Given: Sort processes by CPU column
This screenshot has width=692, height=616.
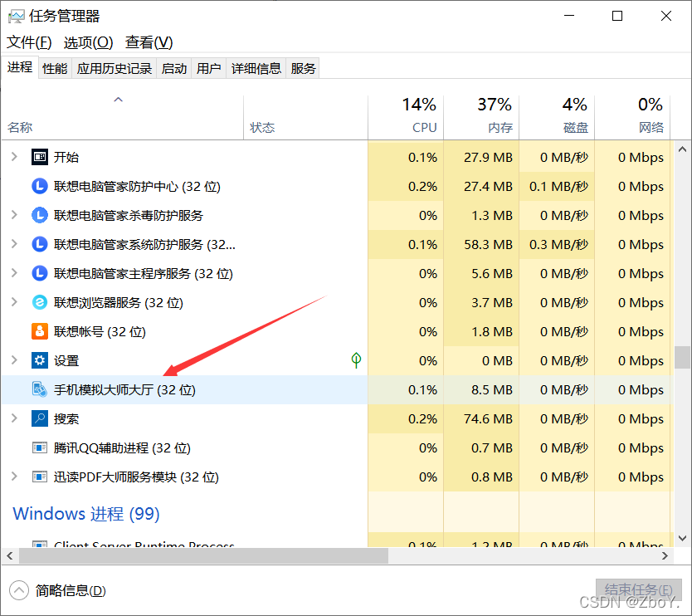Looking at the screenshot, I should point(406,116).
